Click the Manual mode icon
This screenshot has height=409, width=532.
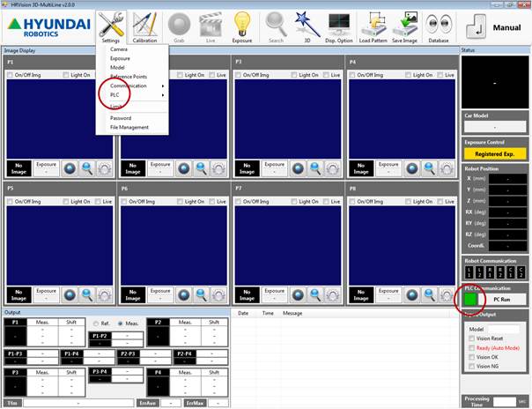[x=476, y=26]
